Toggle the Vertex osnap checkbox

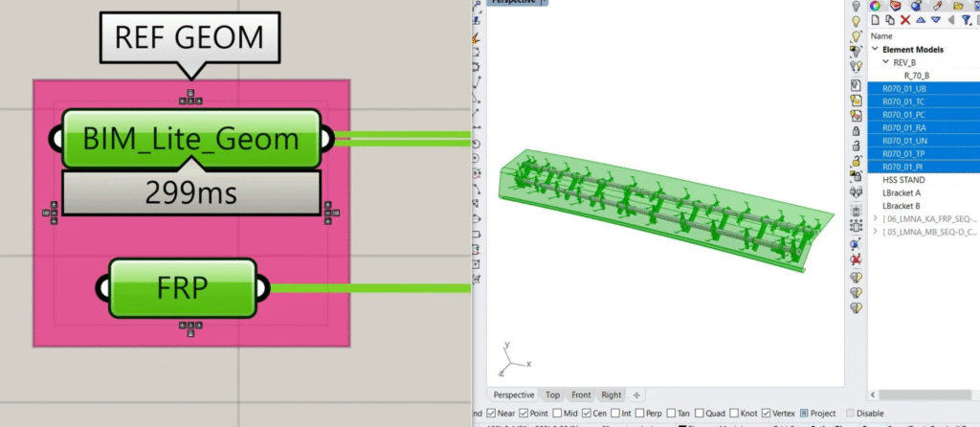tap(764, 414)
